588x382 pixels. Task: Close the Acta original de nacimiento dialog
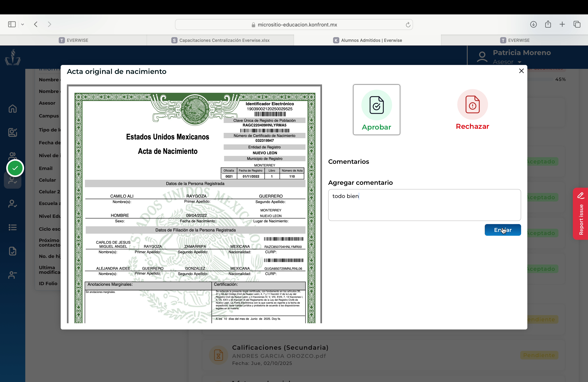coord(521,71)
